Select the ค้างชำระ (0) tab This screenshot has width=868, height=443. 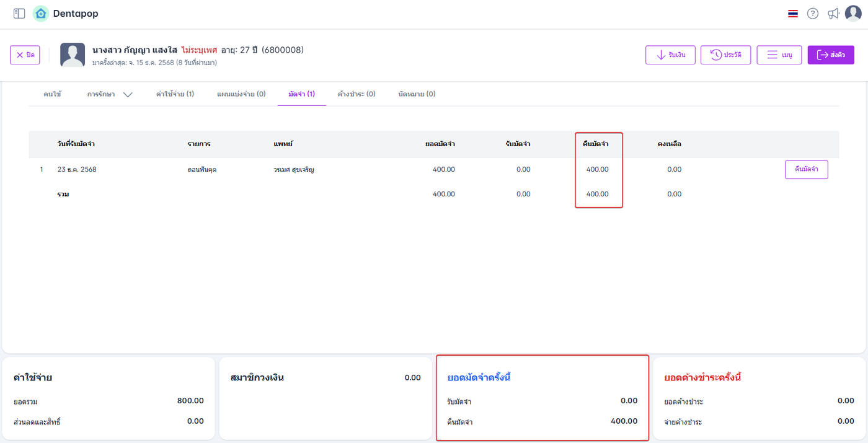pyautogui.click(x=356, y=94)
